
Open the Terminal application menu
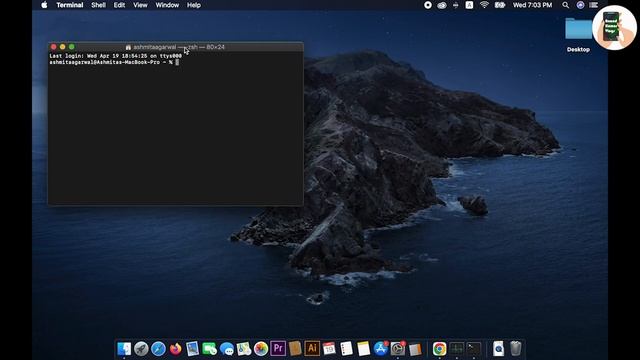(70, 5)
